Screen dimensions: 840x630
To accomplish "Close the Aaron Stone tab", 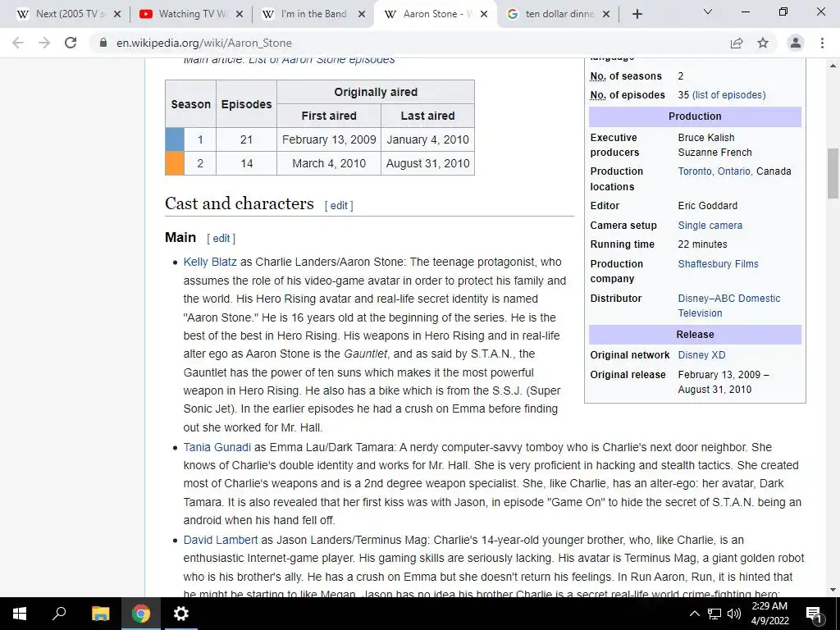I will 484,14.
